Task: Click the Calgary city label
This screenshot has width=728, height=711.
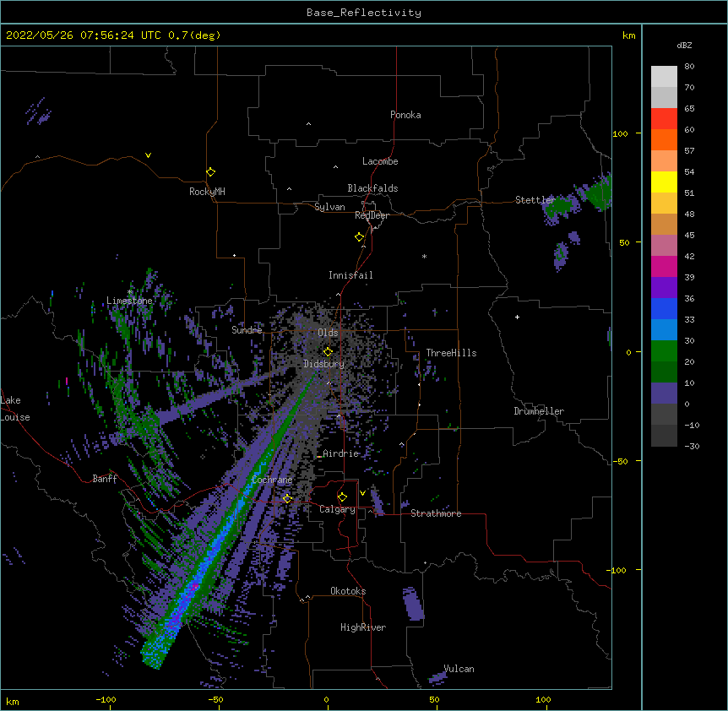Action: click(x=337, y=509)
